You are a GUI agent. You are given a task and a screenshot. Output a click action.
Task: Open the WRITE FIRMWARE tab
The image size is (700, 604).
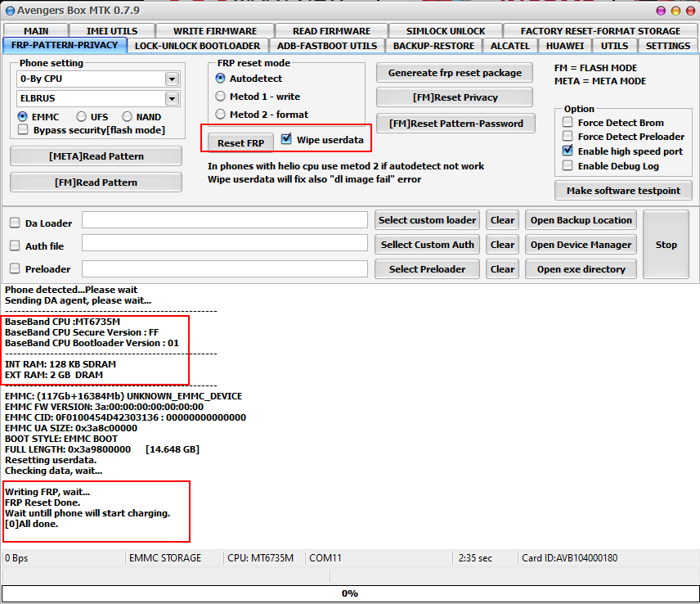(x=215, y=31)
